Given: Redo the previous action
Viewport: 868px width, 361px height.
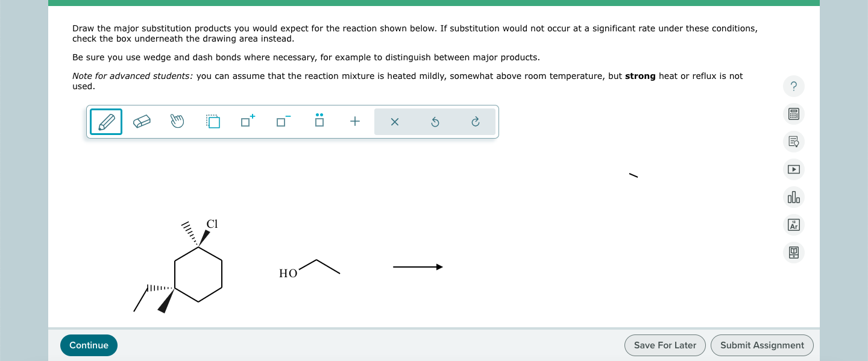Looking at the screenshot, I should pyautogui.click(x=476, y=121).
